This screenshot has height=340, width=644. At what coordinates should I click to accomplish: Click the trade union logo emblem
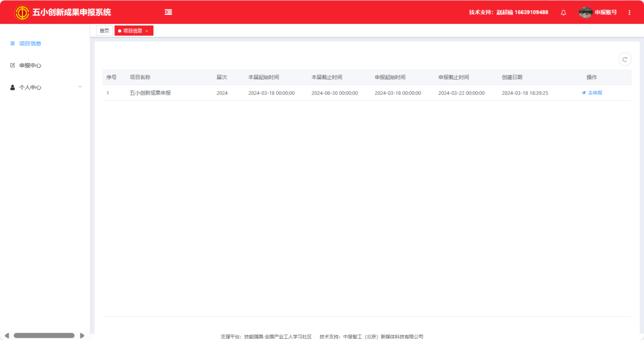click(22, 13)
